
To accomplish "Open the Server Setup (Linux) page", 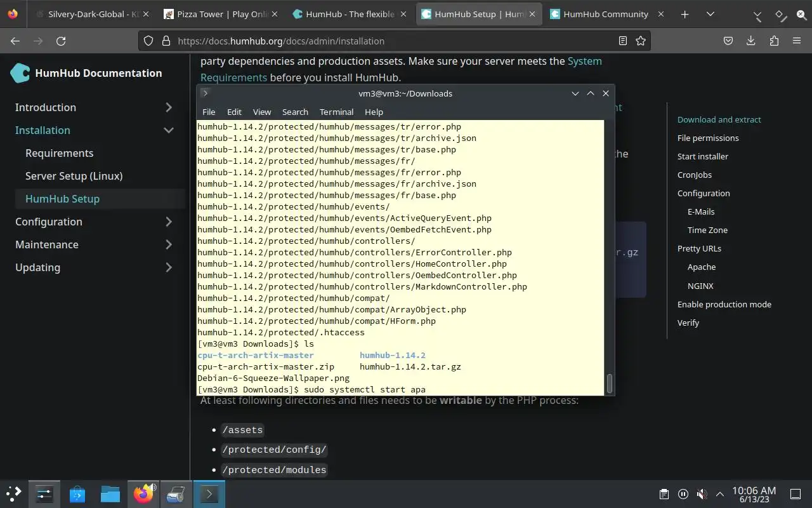I will [74, 176].
